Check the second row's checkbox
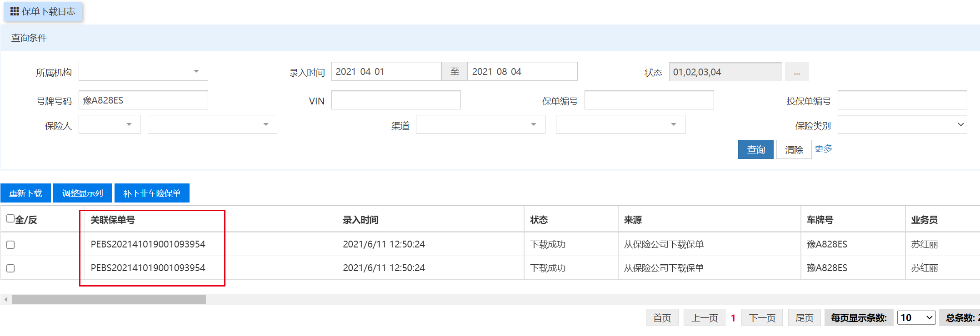The image size is (980, 336). coord(10,268)
